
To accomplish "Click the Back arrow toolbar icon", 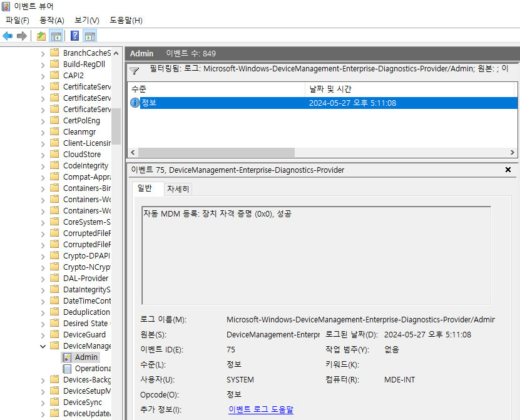I will coord(8,36).
